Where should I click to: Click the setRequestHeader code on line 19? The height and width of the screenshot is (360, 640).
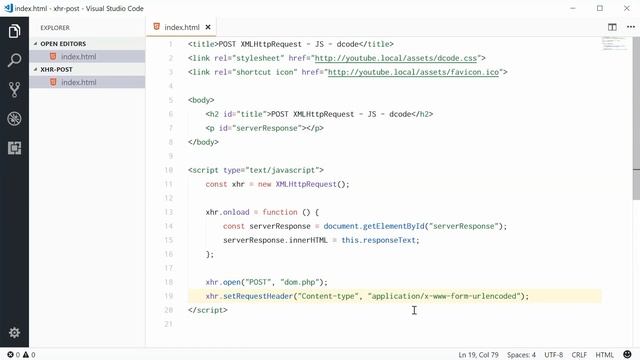(367, 296)
